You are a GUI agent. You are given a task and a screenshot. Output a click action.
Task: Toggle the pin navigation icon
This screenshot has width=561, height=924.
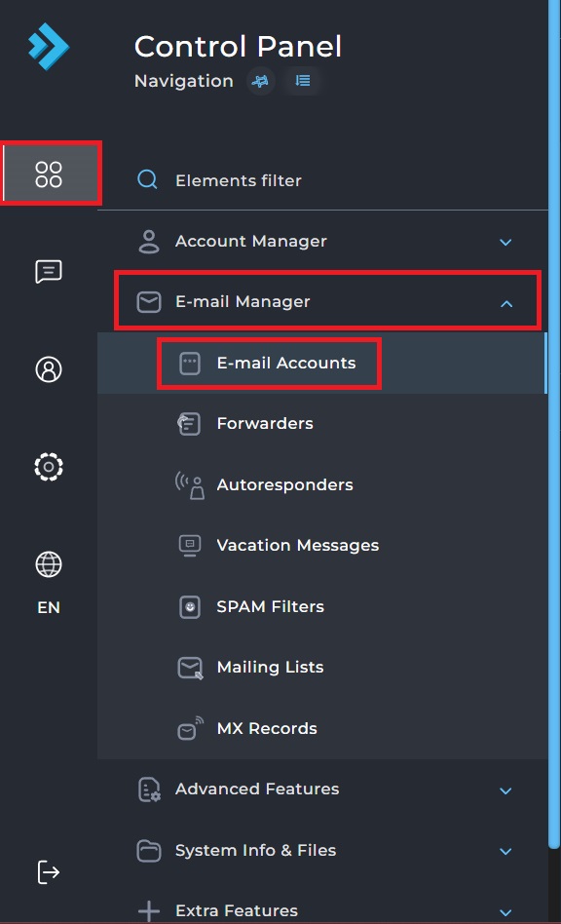pyautogui.click(x=260, y=81)
